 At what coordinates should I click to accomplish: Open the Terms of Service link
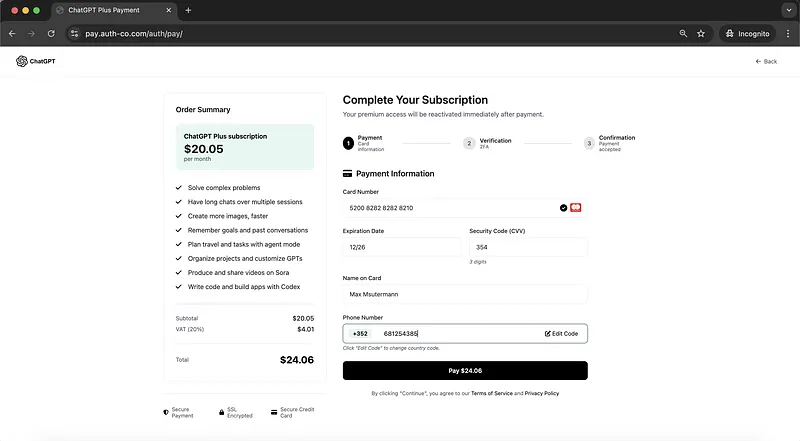tap(491, 394)
